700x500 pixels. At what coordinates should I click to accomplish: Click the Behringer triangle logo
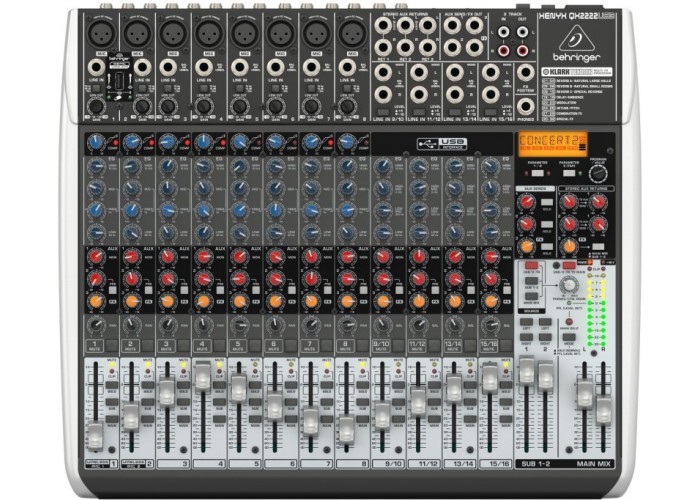[577, 37]
